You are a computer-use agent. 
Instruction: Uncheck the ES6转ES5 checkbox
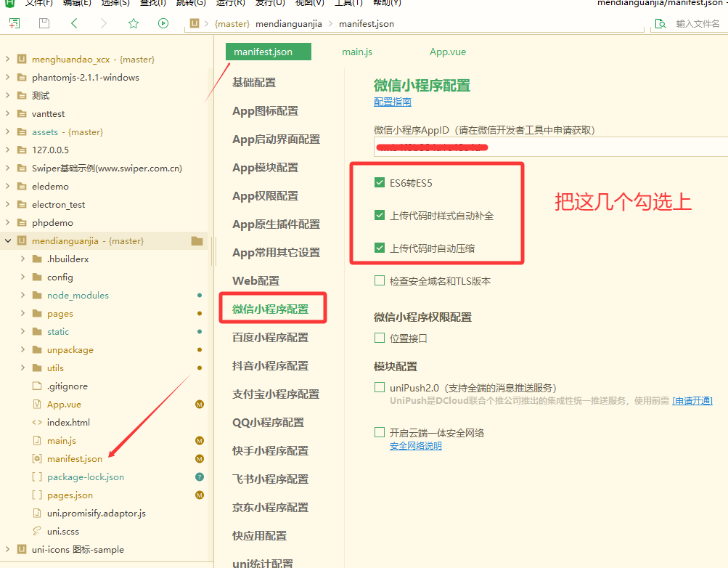[x=380, y=182]
